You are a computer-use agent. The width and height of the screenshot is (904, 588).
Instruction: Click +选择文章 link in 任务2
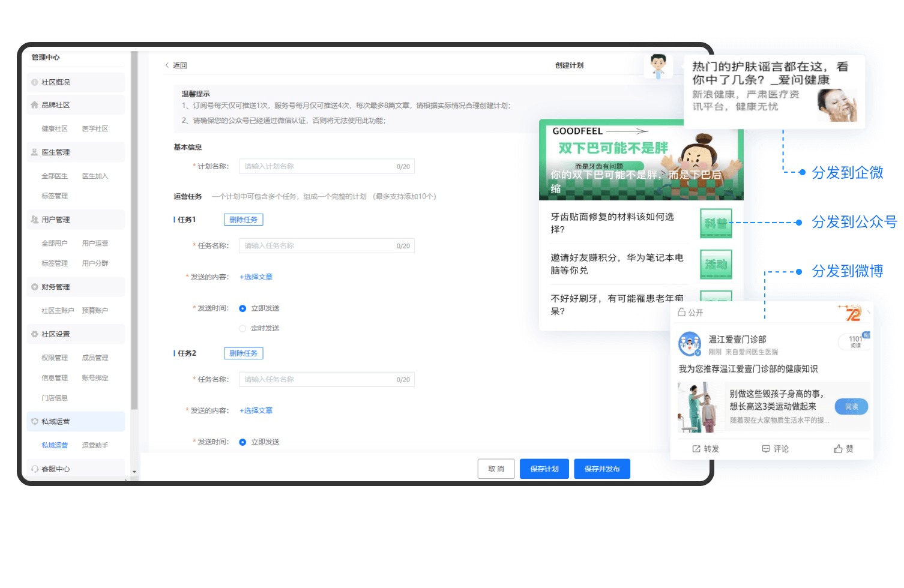[256, 411]
